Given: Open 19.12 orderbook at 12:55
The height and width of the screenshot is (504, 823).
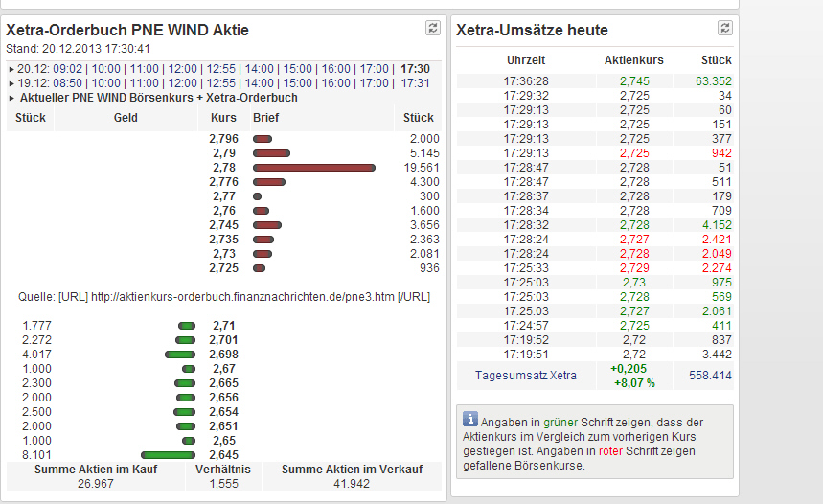Looking at the screenshot, I should 221,83.
